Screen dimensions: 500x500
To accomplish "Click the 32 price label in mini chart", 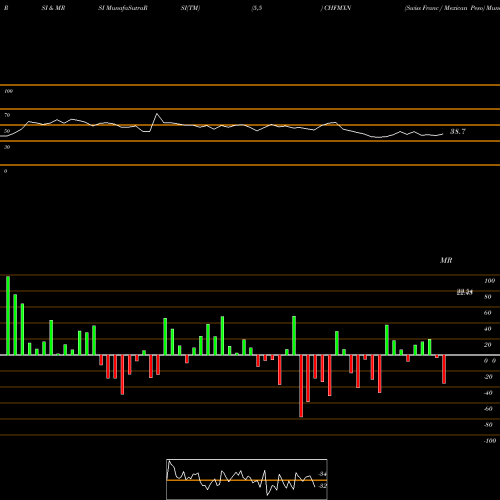I will tap(323, 486).
